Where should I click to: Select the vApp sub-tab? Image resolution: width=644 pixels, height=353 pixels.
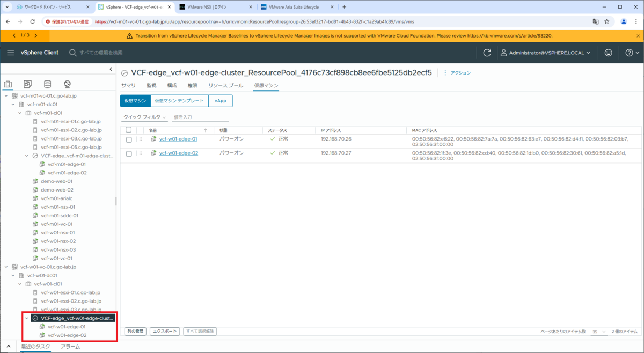[220, 101]
